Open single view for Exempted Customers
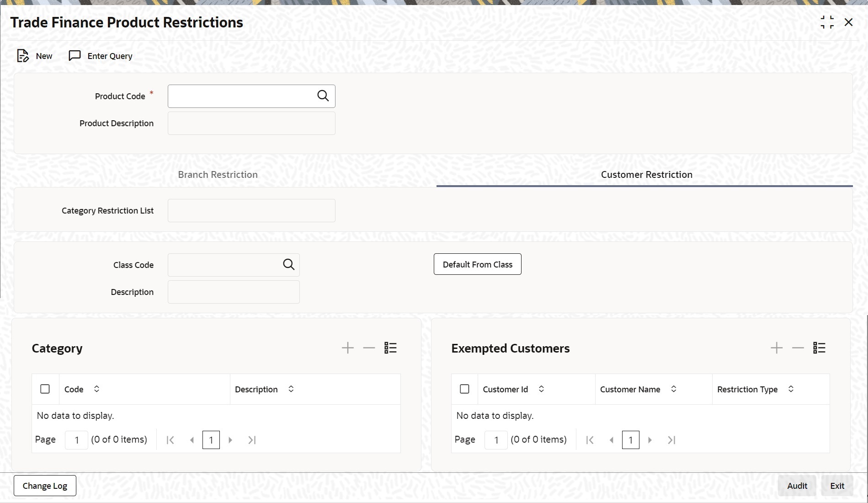868x503 pixels. click(x=819, y=348)
